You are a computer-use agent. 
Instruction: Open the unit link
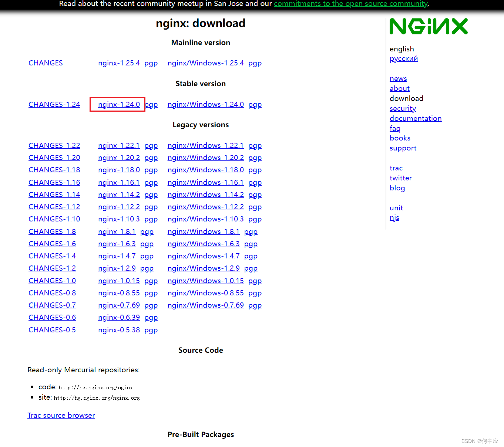pos(396,208)
